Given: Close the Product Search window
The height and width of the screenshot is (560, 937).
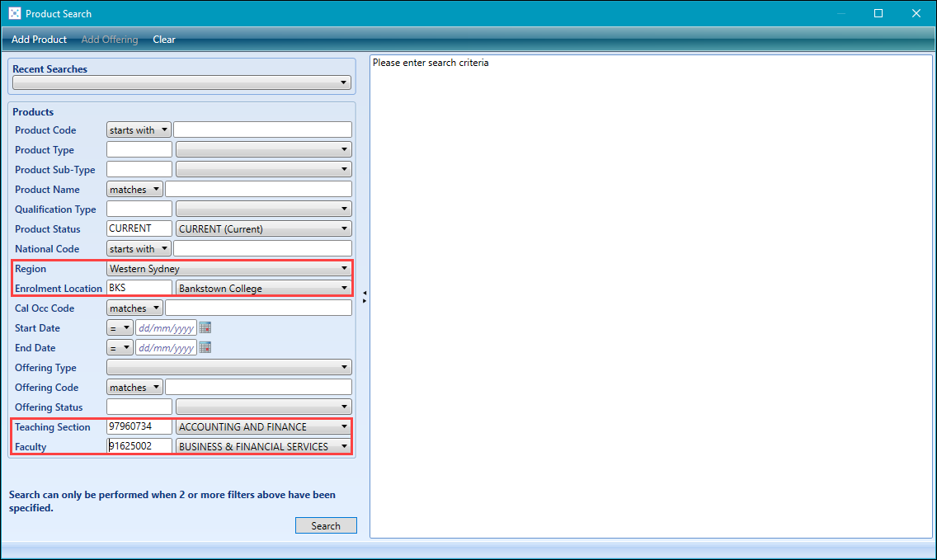Looking at the screenshot, I should tap(916, 13).
